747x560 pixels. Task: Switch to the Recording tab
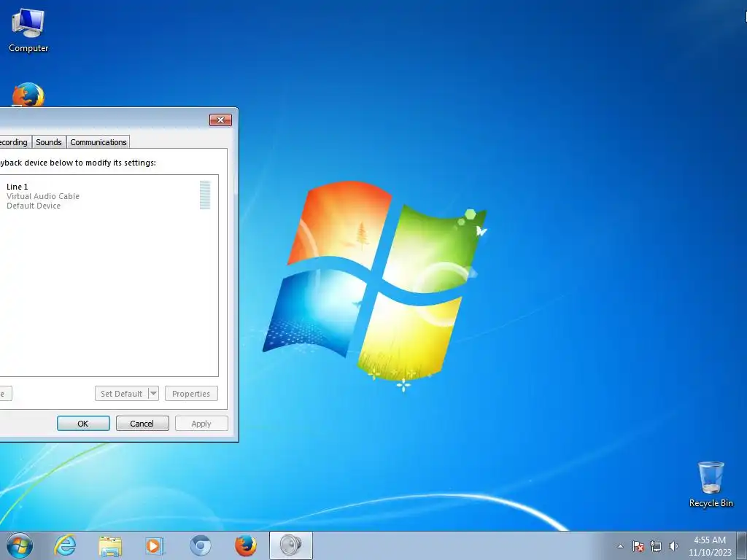[x=15, y=142]
